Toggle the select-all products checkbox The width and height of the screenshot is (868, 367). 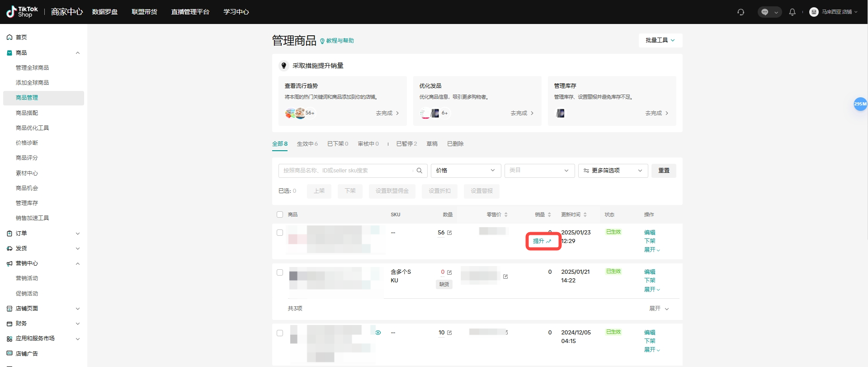[x=280, y=214]
